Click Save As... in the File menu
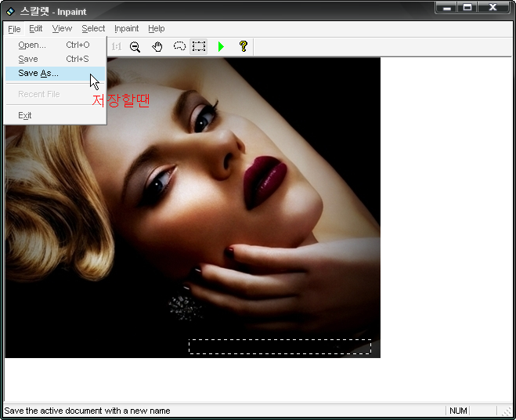Image resolution: width=516 pixels, height=420 pixels. 38,73
